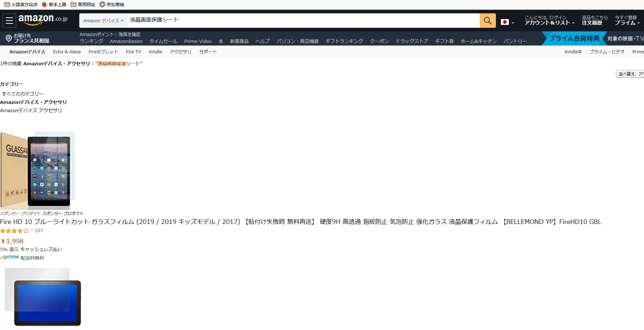Screen dimensions: 644x330
Task: Open Kindle本 link on right
Action: click(573, 52)
